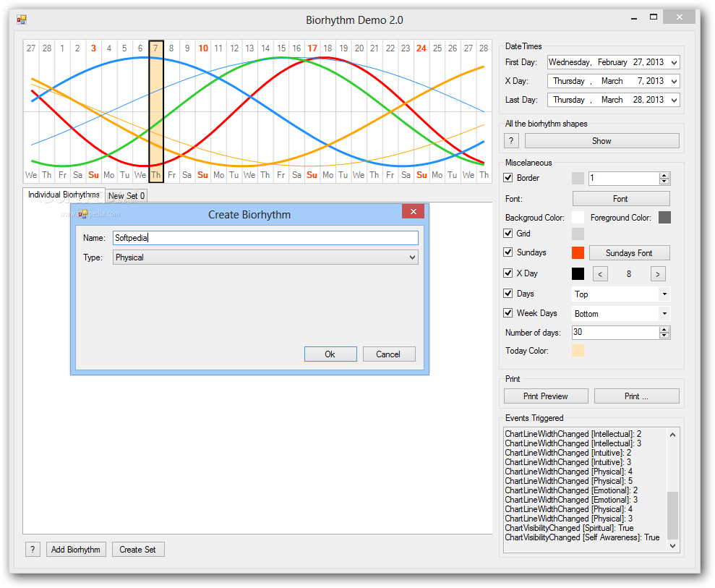The image size is (715, 588).
Task: Click the help button next to Add Biorhythm
Action: pyautogui.click(x=33, y=549)
